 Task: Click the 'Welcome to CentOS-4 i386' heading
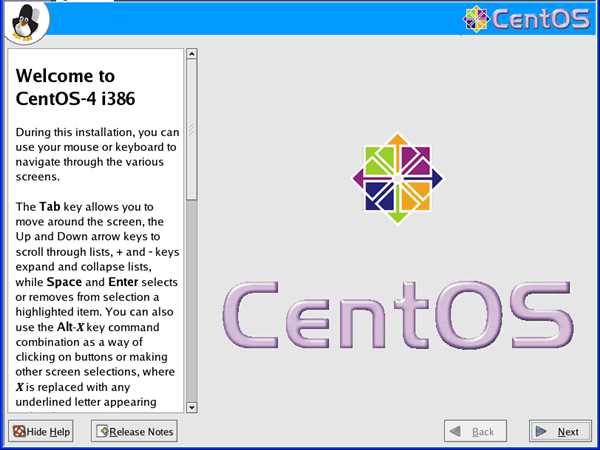click(75, 87)
